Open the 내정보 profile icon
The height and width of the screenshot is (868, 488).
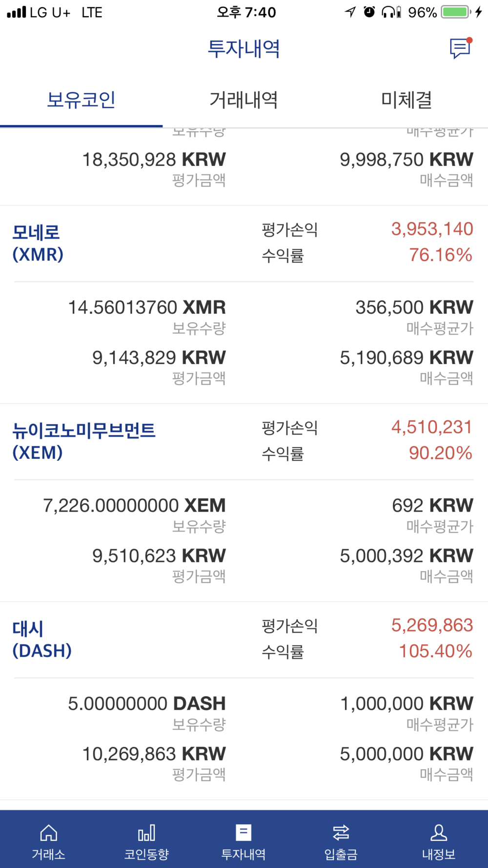click(x=439, y=832)
